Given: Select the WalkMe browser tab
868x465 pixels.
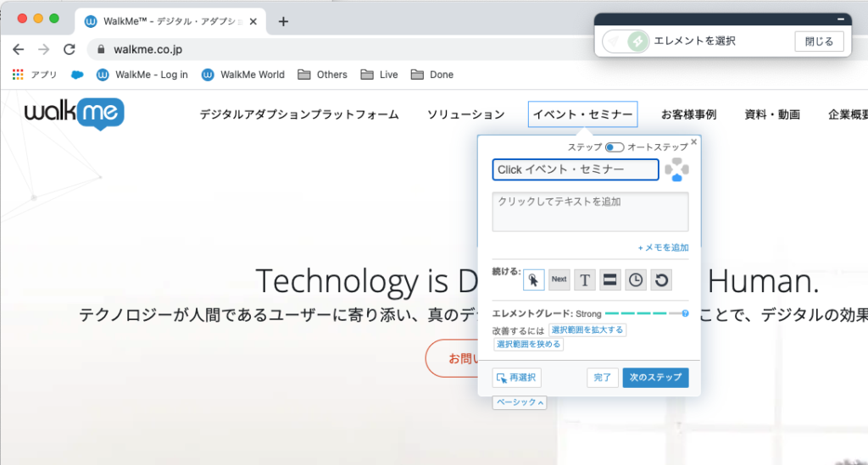Looking at the screenshot, I should tap(170, 21).
